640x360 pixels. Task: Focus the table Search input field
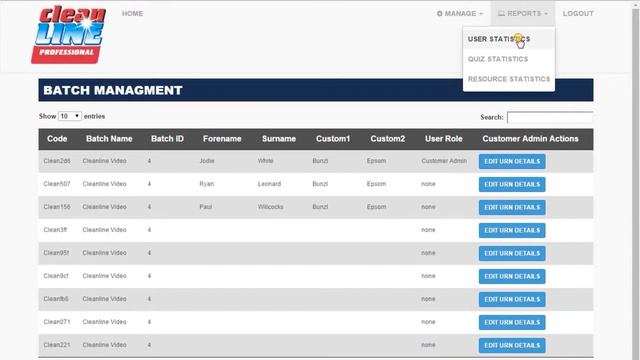tap(550, 117)
